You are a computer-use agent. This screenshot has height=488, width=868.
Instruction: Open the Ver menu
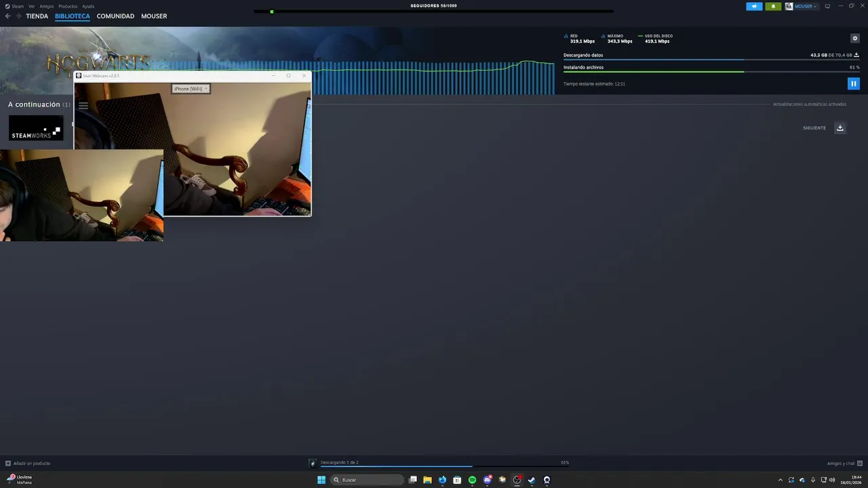(x=32, y=6)
